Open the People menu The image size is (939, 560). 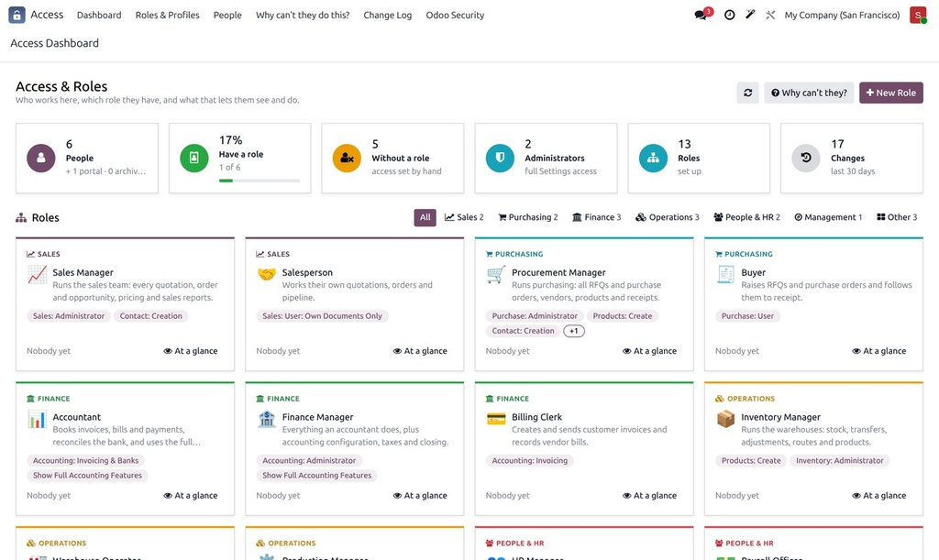coord(227,15)
